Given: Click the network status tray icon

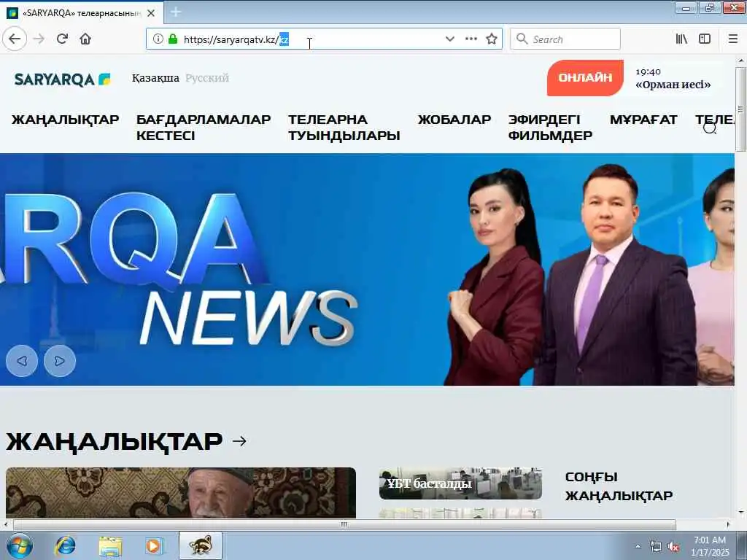Looking at the screenshot, I should [656, 547].
